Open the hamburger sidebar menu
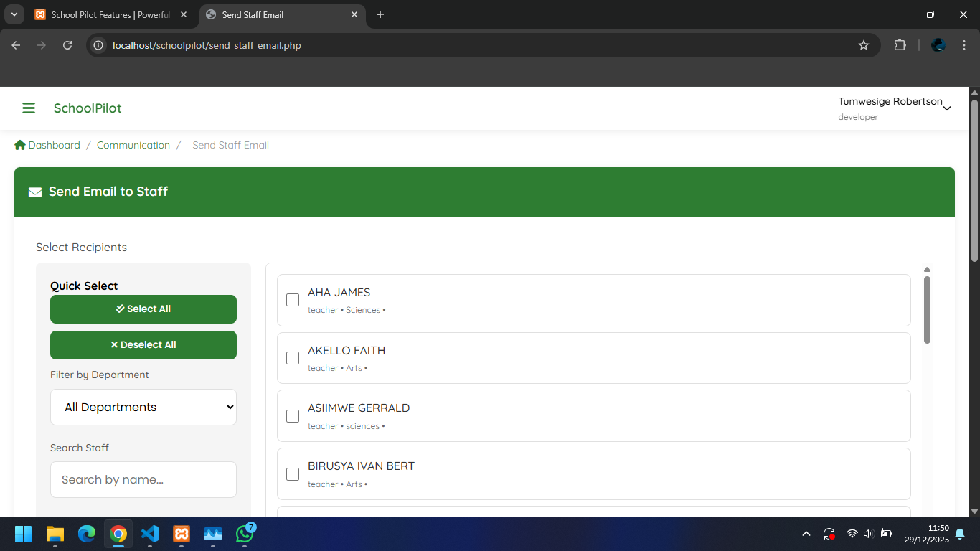 coord(29,108)
